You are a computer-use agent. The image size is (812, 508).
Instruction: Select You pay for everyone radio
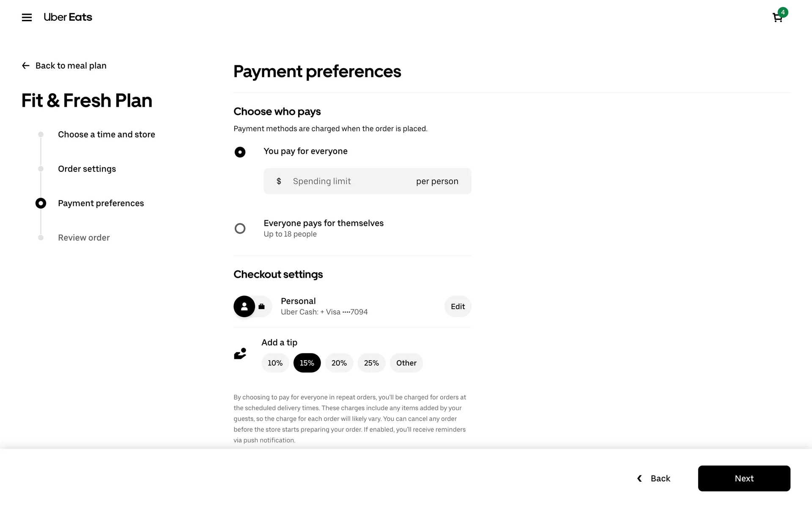tap(240, 152)
